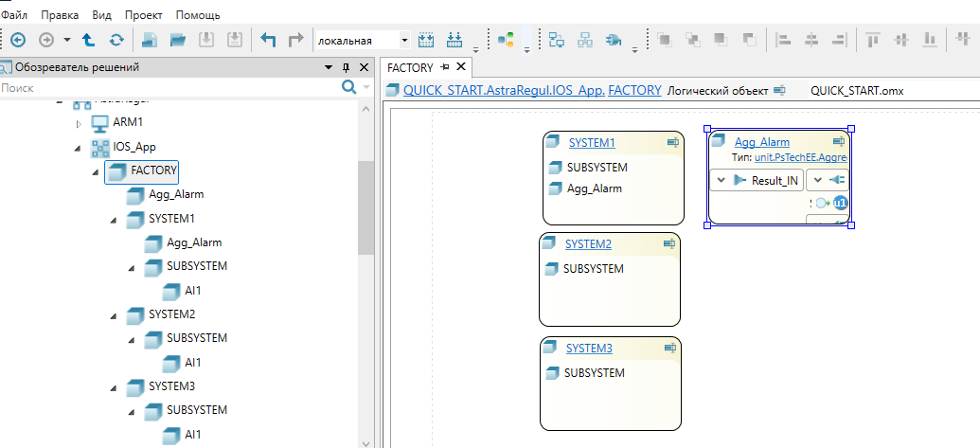The height and width of the screenshot is (448, 980).
Task: Click the plug connection toolbar icon
Action: 615,40
